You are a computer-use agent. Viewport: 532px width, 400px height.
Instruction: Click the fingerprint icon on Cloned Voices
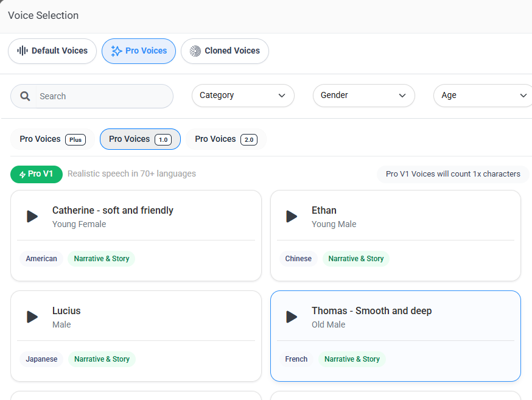tap(195, 51)
